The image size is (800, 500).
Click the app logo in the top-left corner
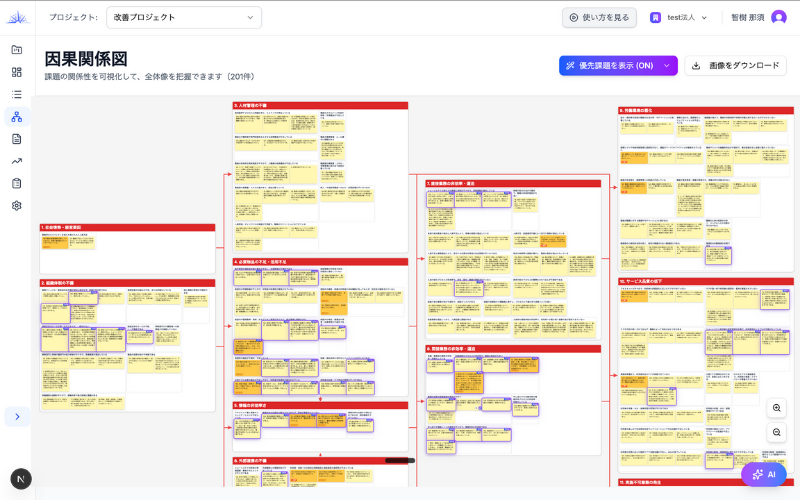coord(17,17)
